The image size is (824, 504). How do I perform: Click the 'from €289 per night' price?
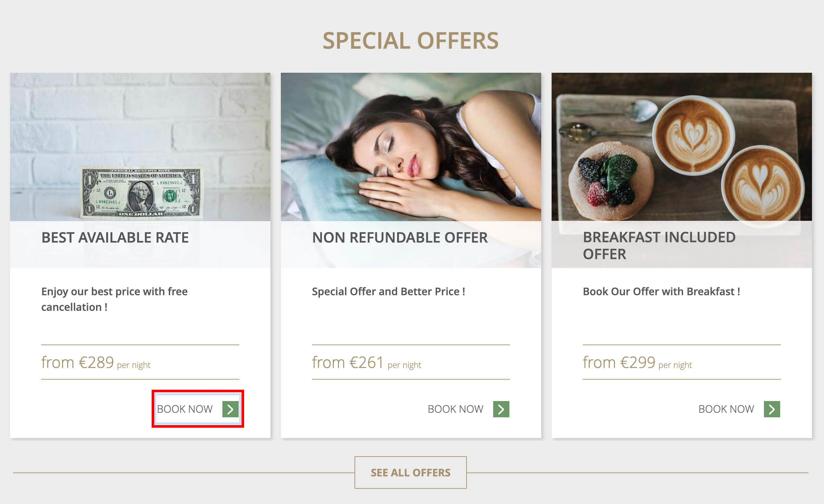point(96,362)
